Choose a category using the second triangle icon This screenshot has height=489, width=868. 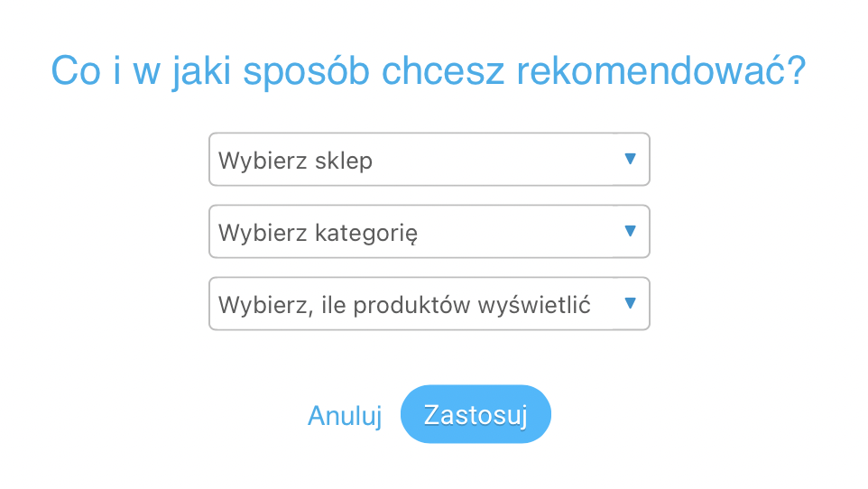tap(630, 231)
